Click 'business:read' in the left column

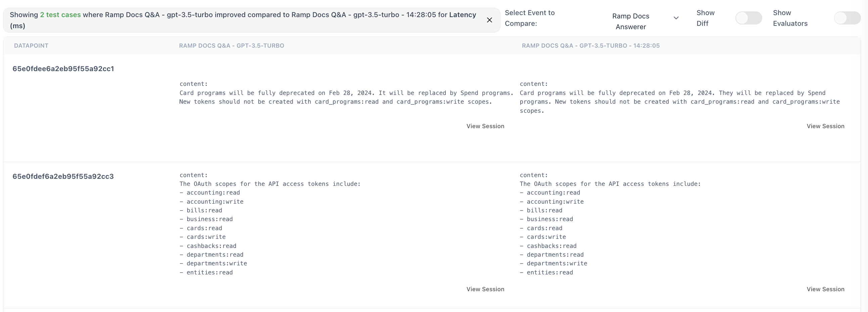[209, 219]
